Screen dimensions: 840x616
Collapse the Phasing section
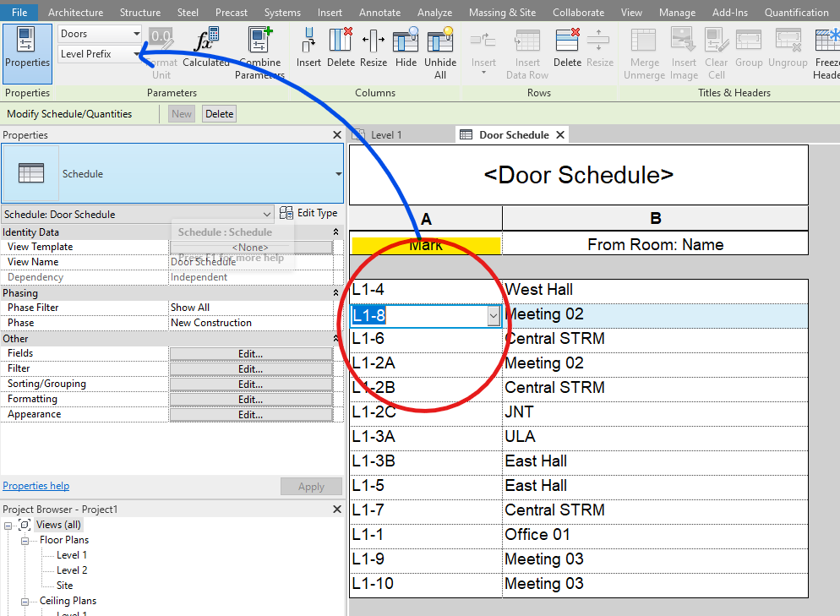click(x=334, y=293)
